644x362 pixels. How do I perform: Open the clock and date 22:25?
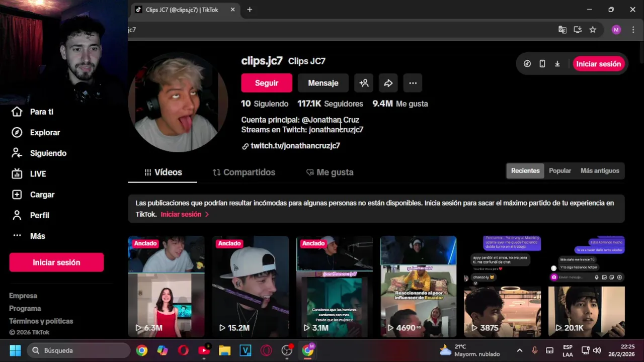click(621, 350)
